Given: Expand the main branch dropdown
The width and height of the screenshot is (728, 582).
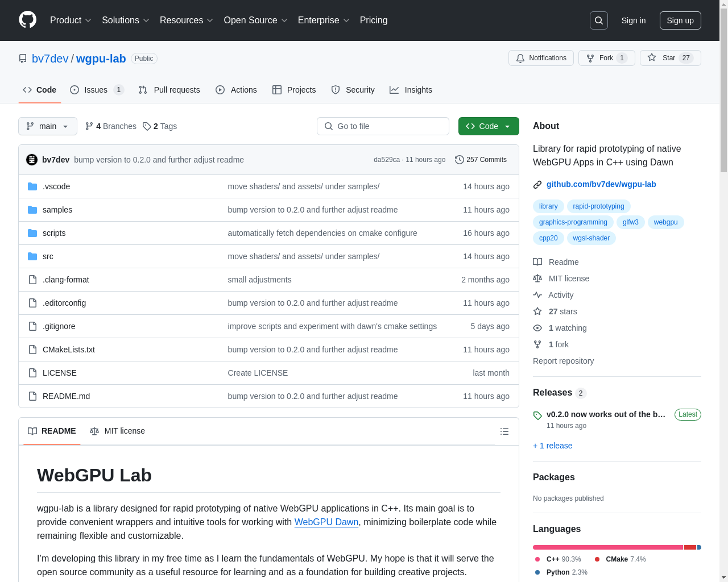Looking at the screenshot, I should coord(48,126).
